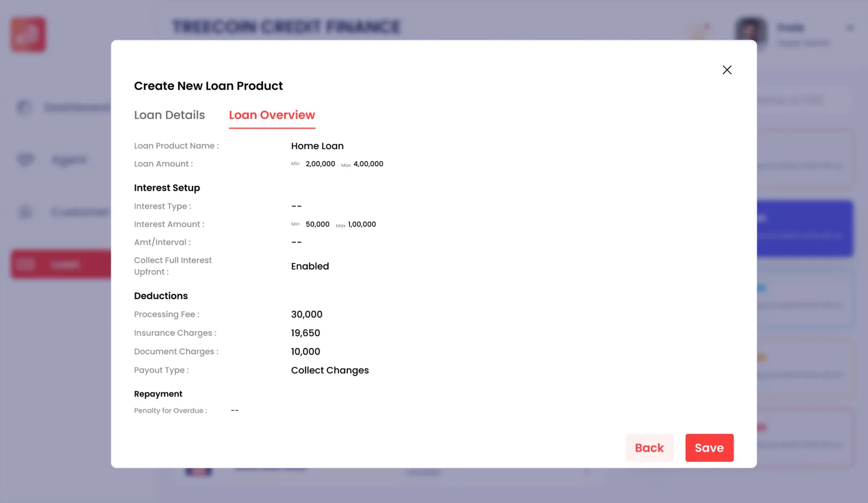
Task: Click the Save button
Action: point(709,448)
